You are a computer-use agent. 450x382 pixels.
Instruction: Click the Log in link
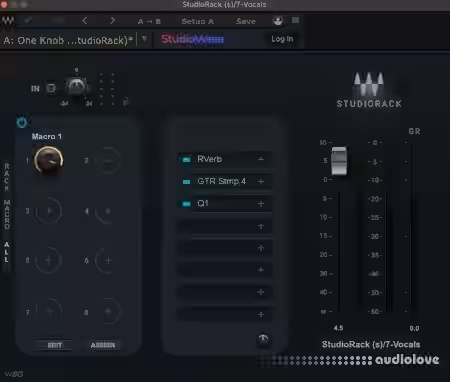(x=282, y=39)
